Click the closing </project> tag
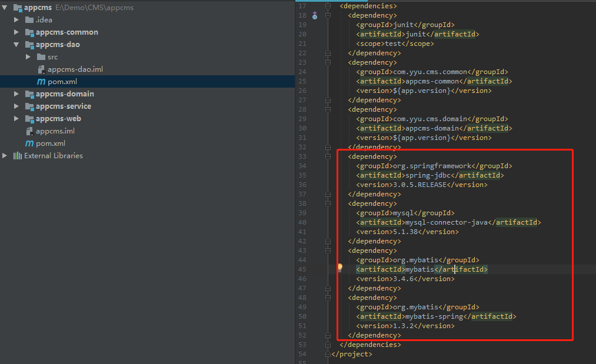This screenshot has height=364, width=596. click(352, 354)
